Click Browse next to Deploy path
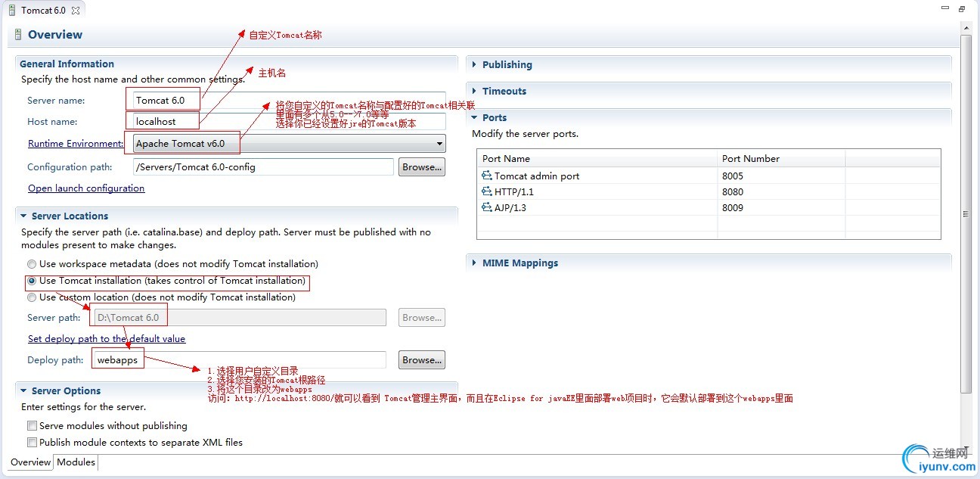Image resolution: width=980 pixels, height=479 pixels. (x=421, y=360)
